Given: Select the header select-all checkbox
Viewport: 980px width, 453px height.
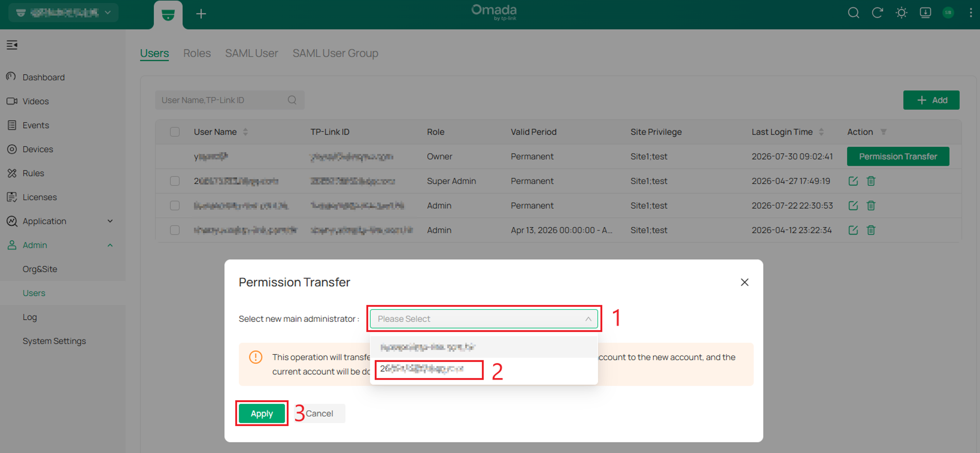Looking at the screenshot, I should point(175,132).
